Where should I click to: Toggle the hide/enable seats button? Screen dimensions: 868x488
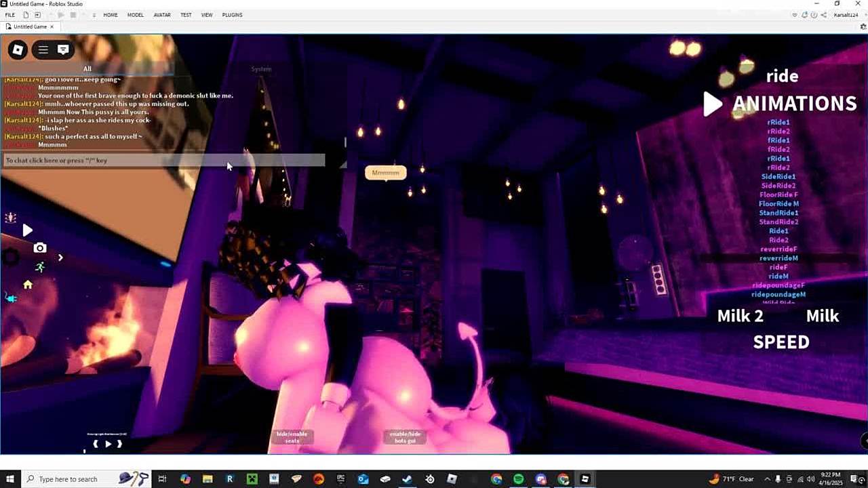(292, 437)
